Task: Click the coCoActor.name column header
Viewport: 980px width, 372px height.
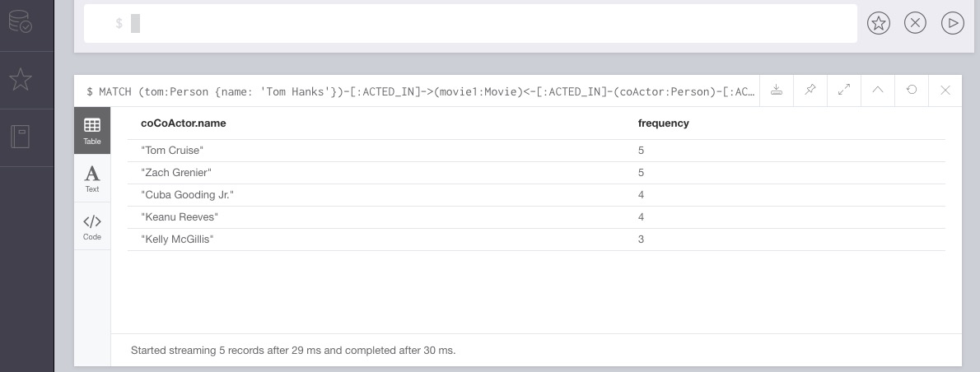Action: tap(184, 123)
